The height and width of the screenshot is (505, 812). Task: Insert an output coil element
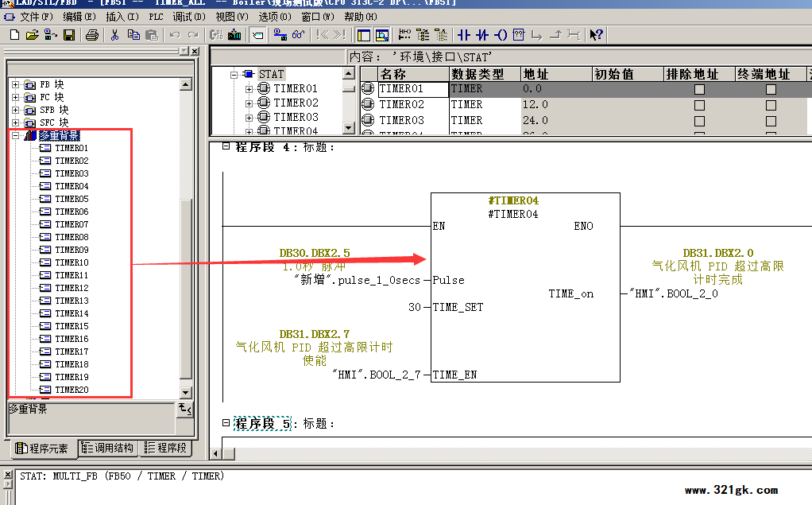click(501, 35)
